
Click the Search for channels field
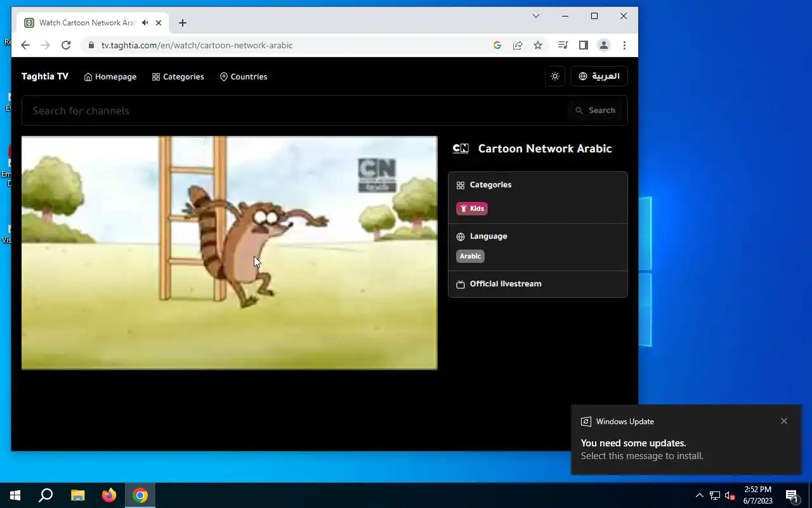coord(295,110)
